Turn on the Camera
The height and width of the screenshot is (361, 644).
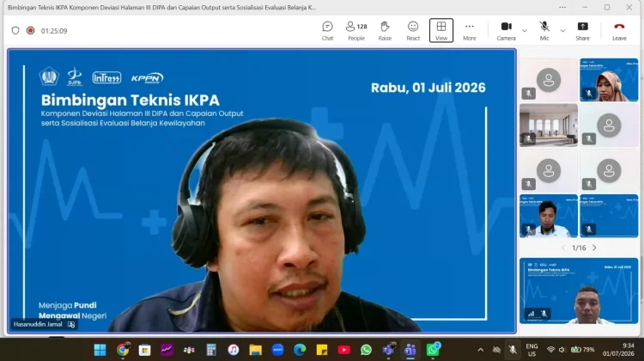point(506,31)
